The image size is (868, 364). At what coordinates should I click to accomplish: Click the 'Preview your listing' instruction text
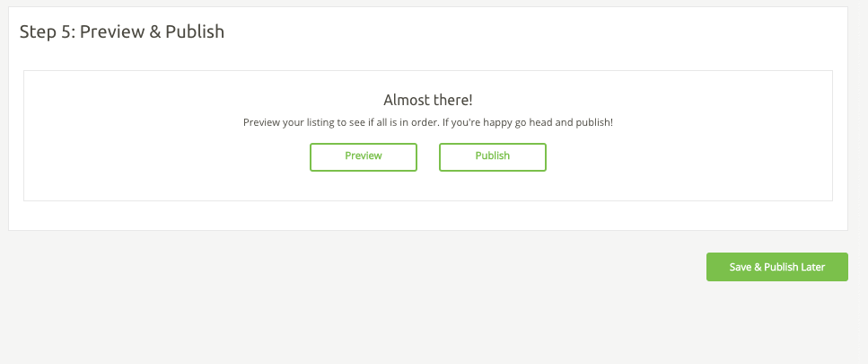pos(428,122)
